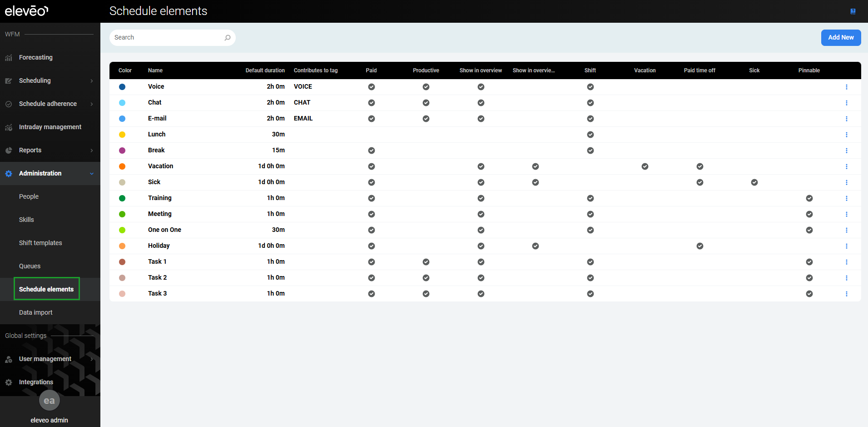Viewport: 868px width, 427px height.
Task: Click the Forecasting chart icon in the sidebar
Action: point(9,58)
